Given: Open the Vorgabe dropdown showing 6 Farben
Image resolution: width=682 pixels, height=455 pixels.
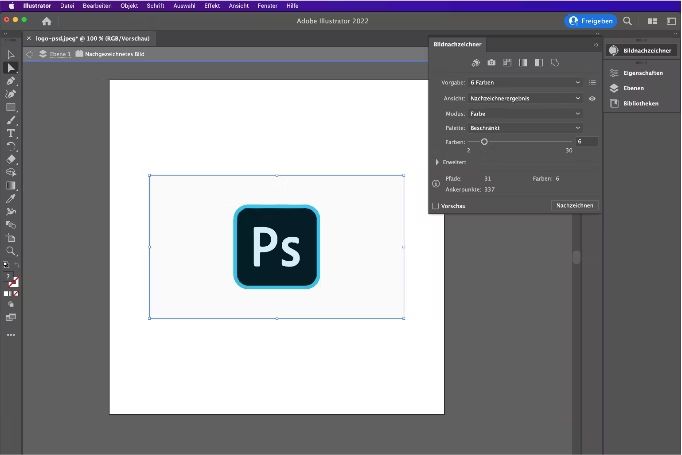Looking at the screenshot, I should (525, 82).
